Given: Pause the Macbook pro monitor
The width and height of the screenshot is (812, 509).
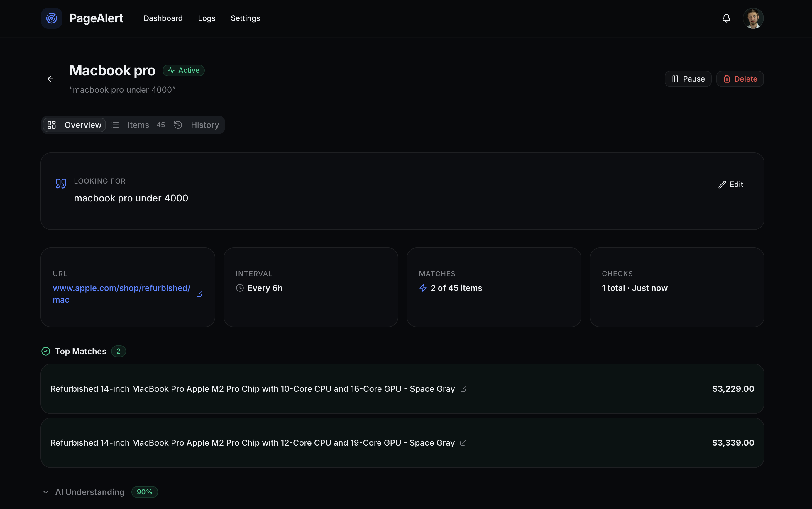Looking at the screenshot, I should point(688,79).
